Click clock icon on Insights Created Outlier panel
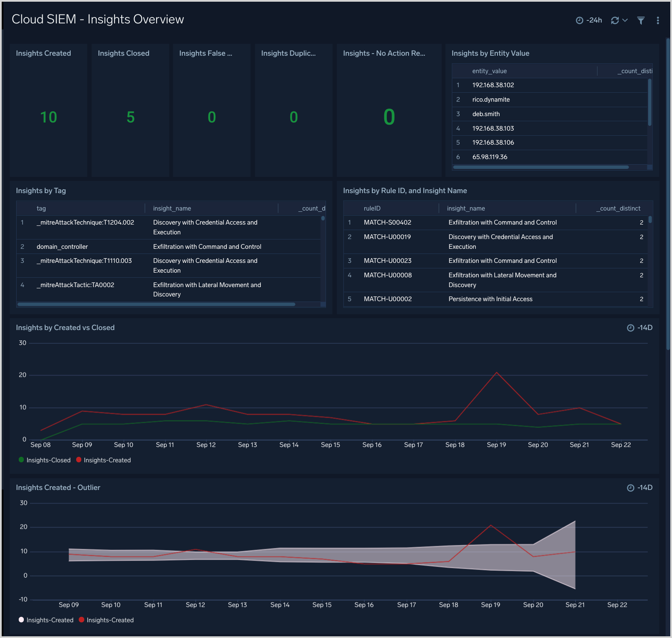 click(630, 488)
